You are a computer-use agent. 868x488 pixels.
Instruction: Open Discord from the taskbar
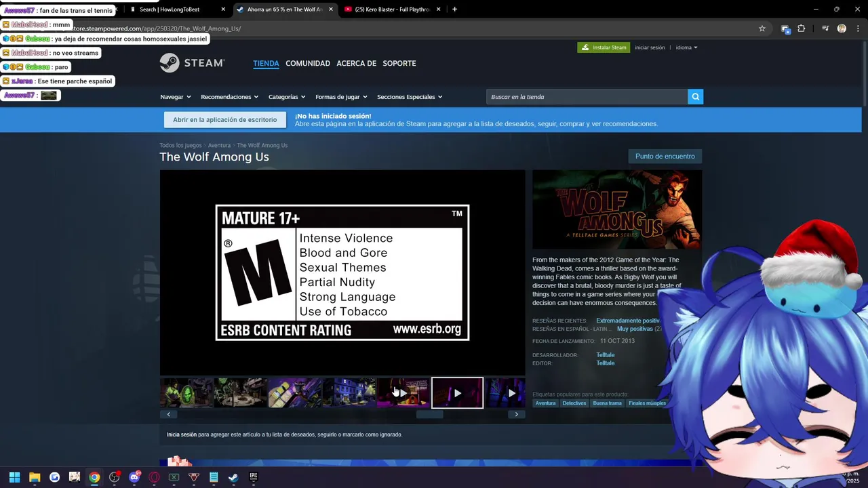[x=134, y=477]
